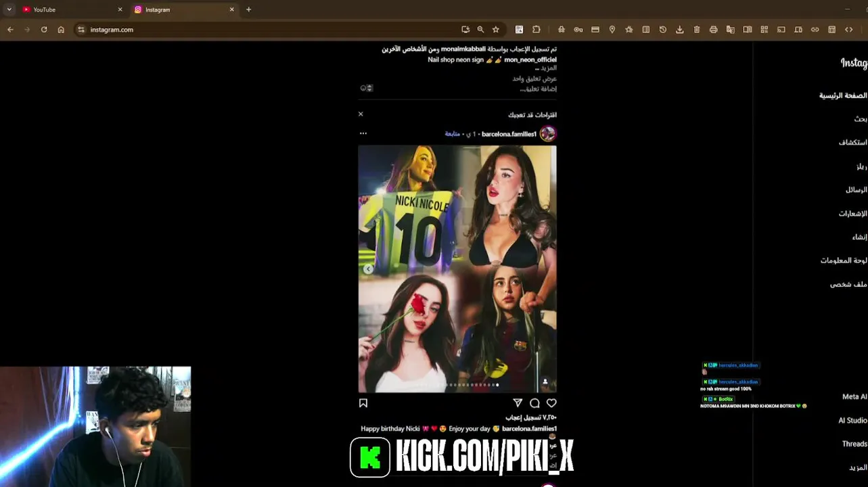Click the add comment field إضافة تعليق
This screenshot has width=868, height=487.
pyautogui.click(x=538, y=89)
